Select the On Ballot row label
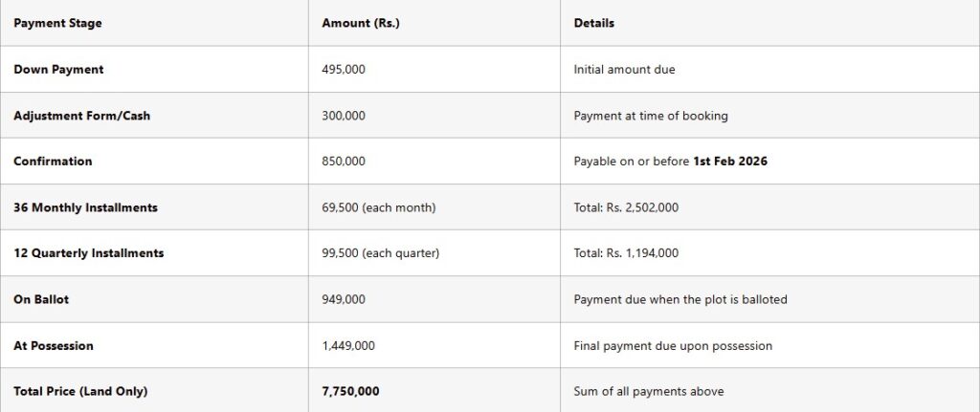980x412 pixels. point(41,299)
